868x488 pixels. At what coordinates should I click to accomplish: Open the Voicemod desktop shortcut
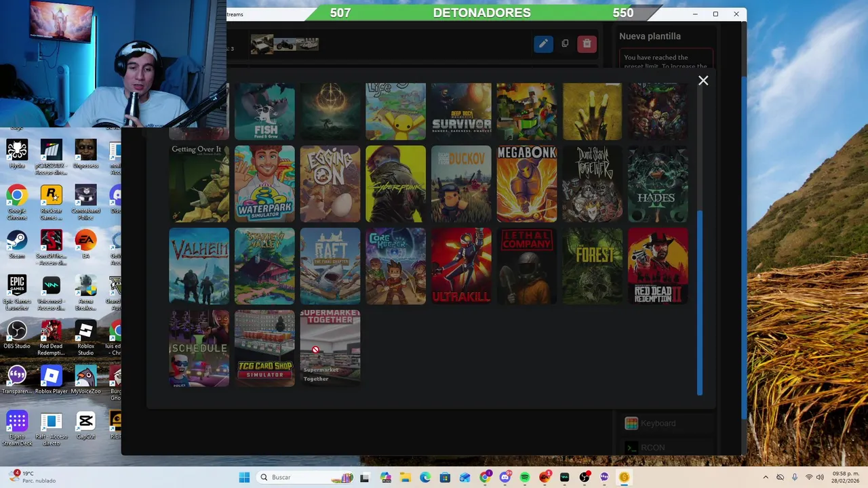pos(51,293)
